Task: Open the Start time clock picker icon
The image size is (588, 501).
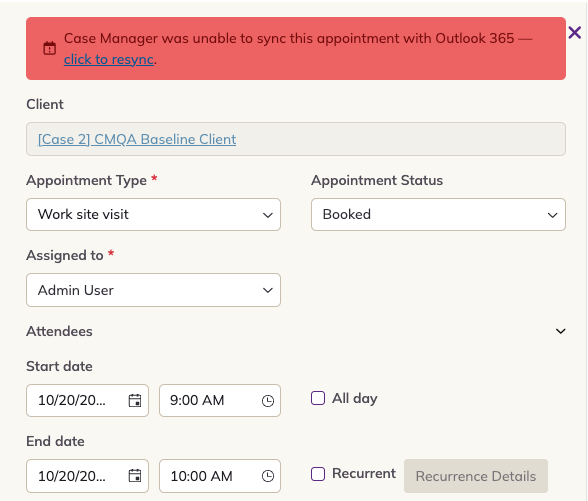Action: [x=268, y=400]
